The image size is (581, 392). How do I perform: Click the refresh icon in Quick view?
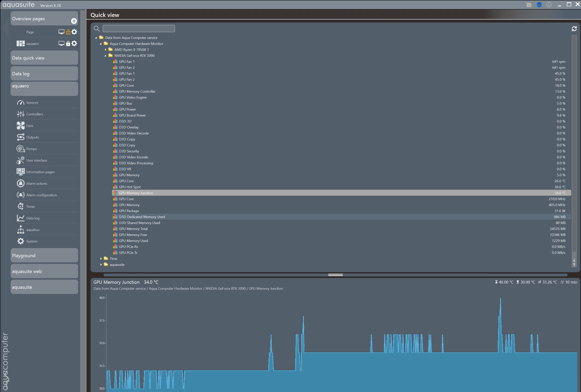[x=574, y=29]
